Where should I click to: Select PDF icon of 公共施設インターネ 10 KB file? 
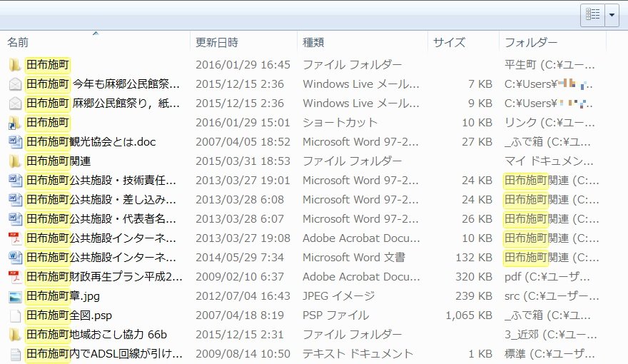pyautogui.click(x=15, y=238)
